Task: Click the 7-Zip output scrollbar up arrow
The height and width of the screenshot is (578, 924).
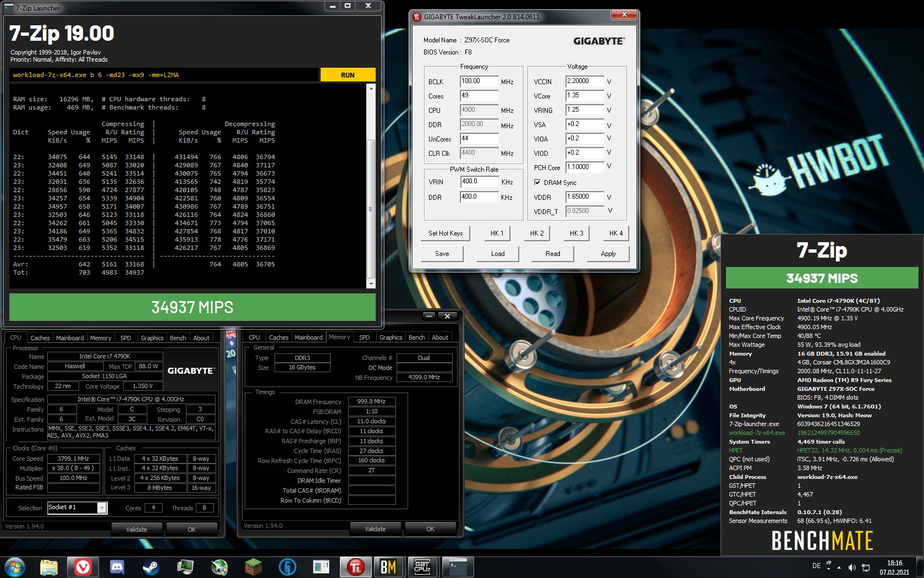Action: click(x=371, y=88)
